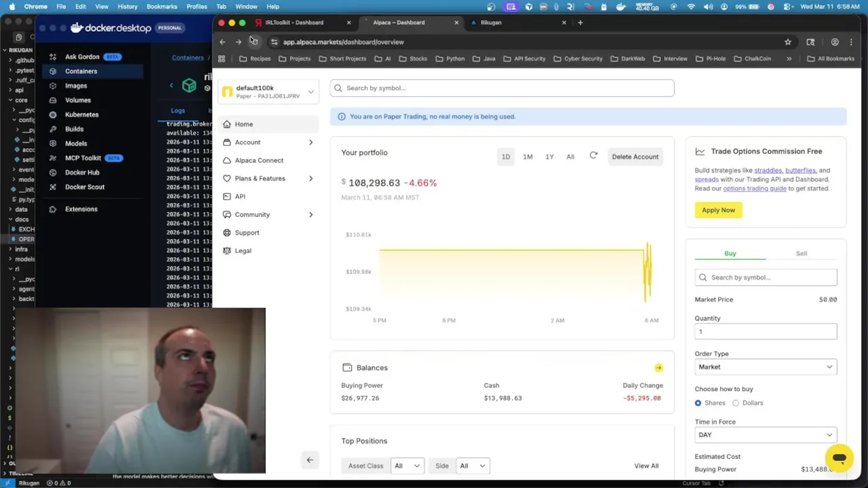
Task: Click the order panel symbol search field
Action: click(766, 277)
